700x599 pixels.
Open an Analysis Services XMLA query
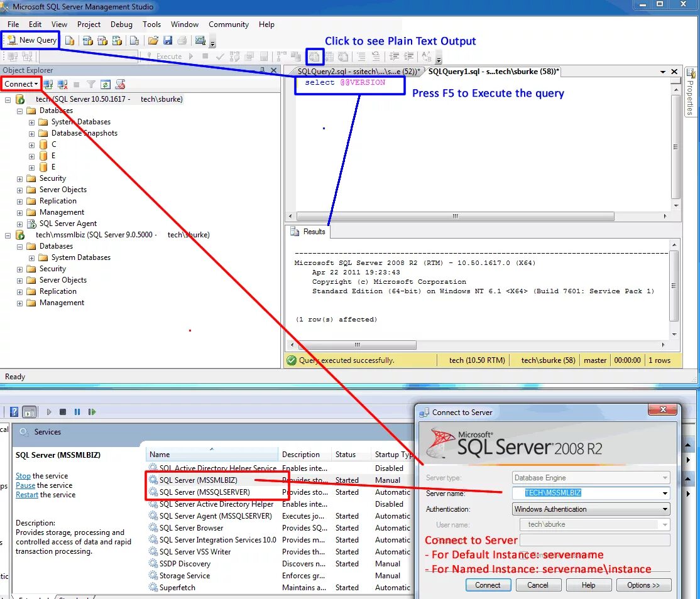(x=117, y=41)
